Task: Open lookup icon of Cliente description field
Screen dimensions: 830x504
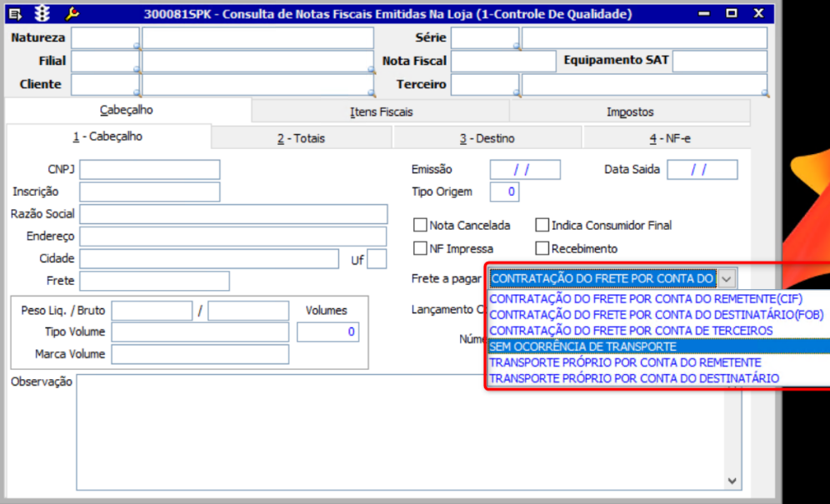Action: point(371,93)
